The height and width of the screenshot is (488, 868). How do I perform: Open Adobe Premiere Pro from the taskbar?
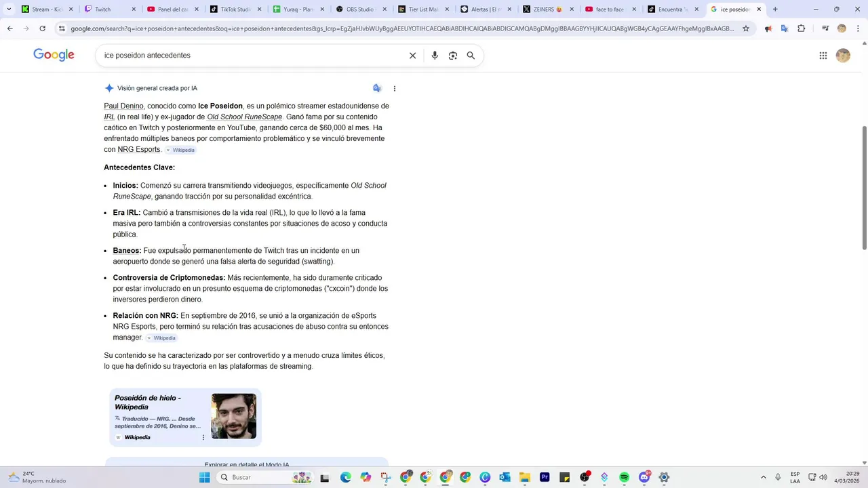(545, 477)
